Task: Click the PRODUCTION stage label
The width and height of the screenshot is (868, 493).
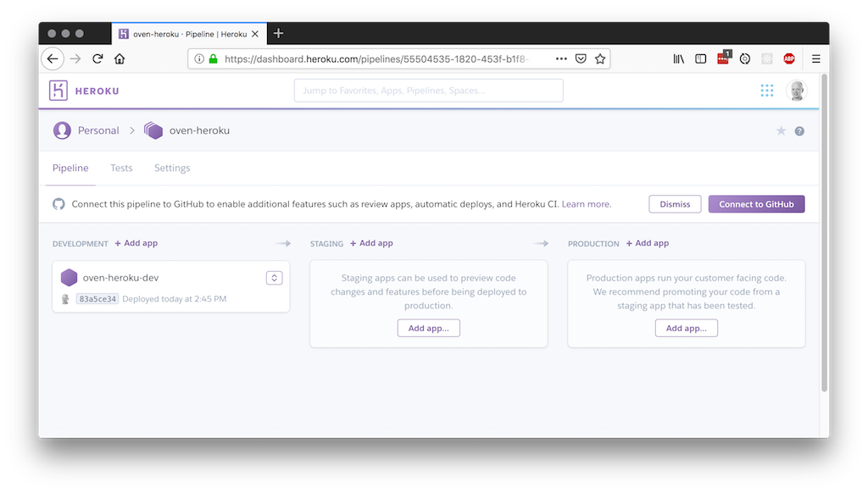Action: (x=593, y=243)
